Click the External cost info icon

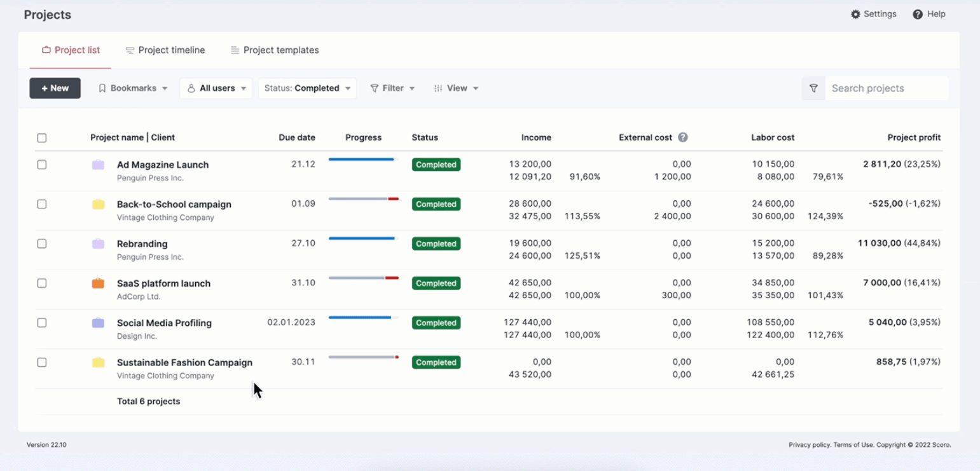(x=683, y=137)
